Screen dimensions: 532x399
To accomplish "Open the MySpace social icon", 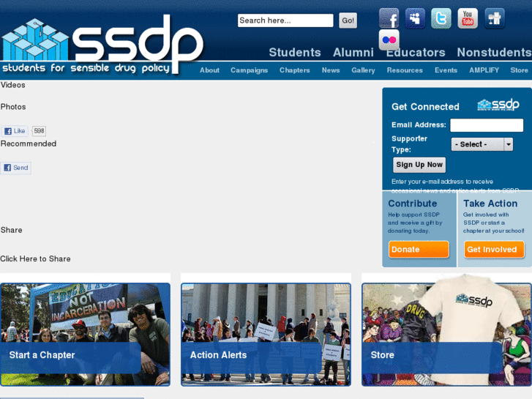I will pyautogui.click(x=415, y=18).
